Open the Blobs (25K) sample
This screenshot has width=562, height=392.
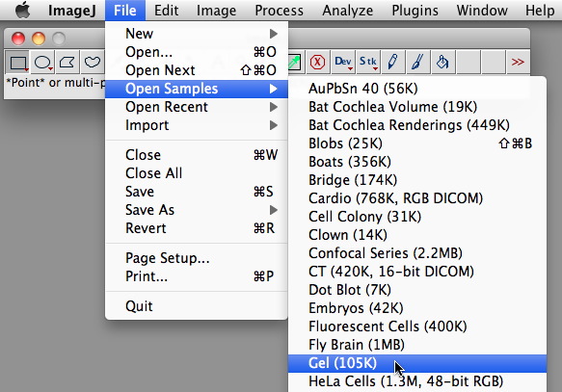point(417,144)
